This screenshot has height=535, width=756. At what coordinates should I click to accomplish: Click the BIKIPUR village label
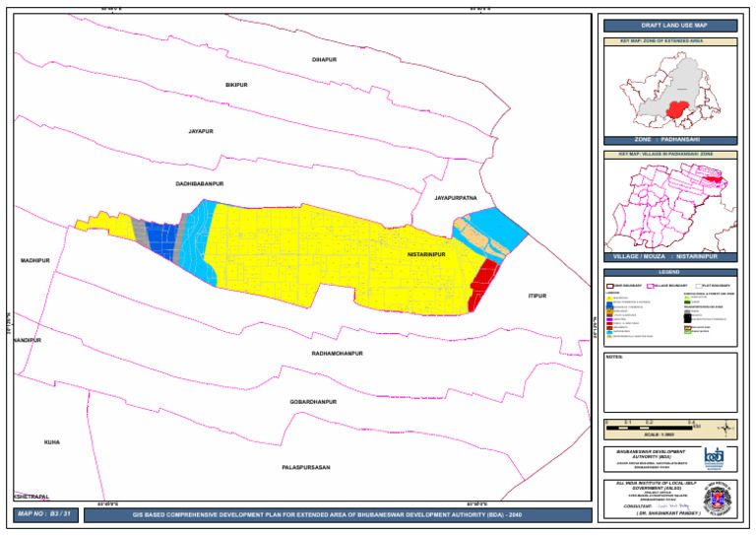tap(236, 85)
